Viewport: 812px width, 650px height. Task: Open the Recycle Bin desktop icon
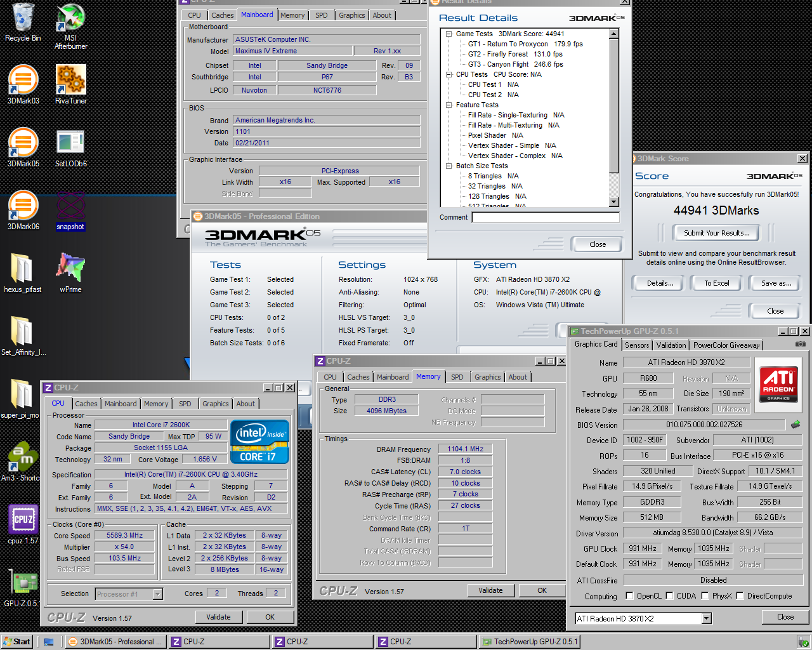pos(23,23)
